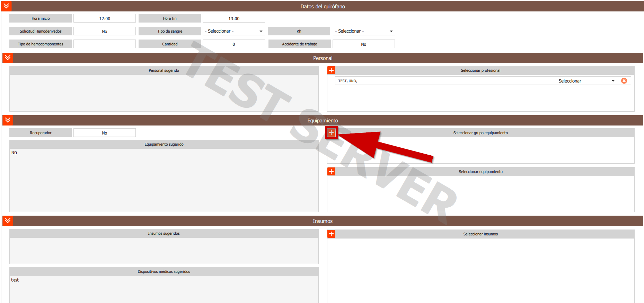Image resolution: width=644 pixels, height=303 pixels.
Task: Click the Cantidad input field
Action: click(233, 44)
